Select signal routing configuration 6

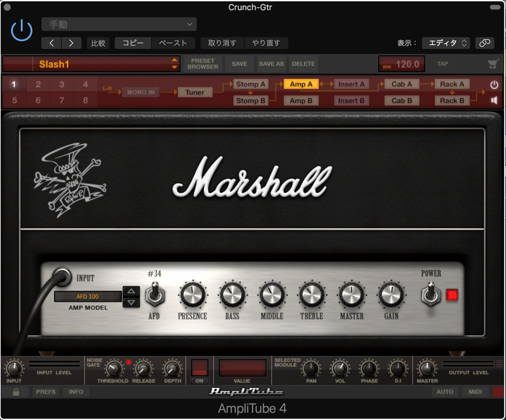[x=38, y=100]
